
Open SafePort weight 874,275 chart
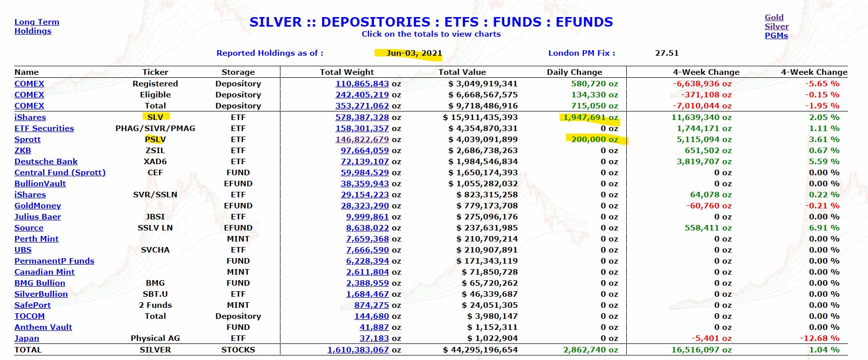pos(371,305)
